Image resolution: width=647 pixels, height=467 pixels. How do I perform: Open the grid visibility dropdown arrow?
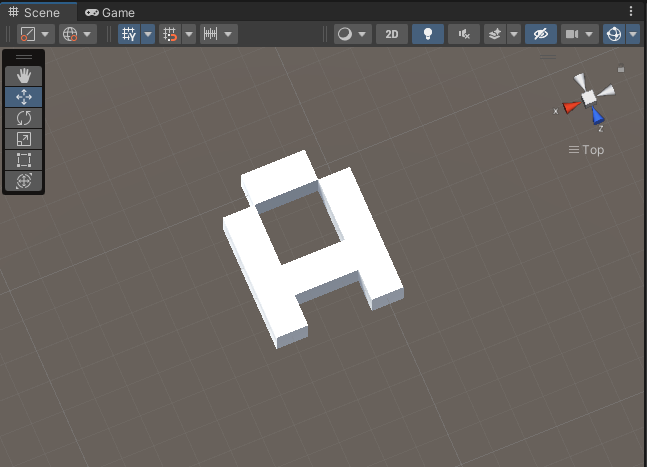(x=148, y=34)
